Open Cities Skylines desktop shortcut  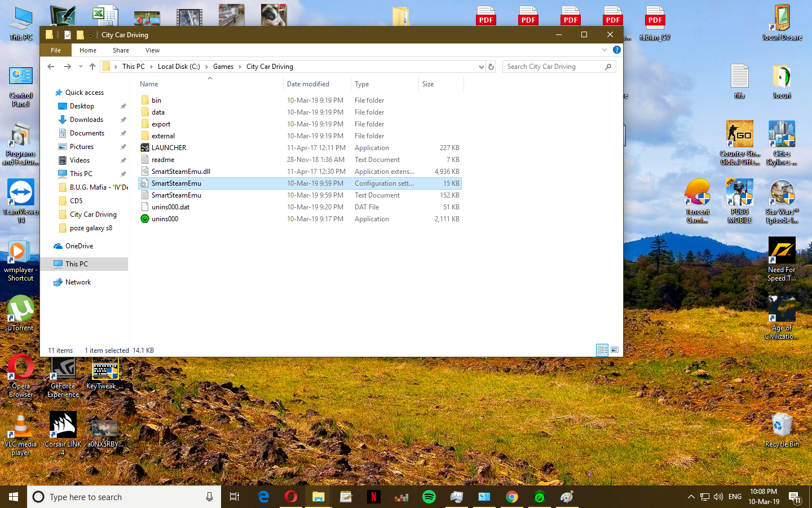782,143
